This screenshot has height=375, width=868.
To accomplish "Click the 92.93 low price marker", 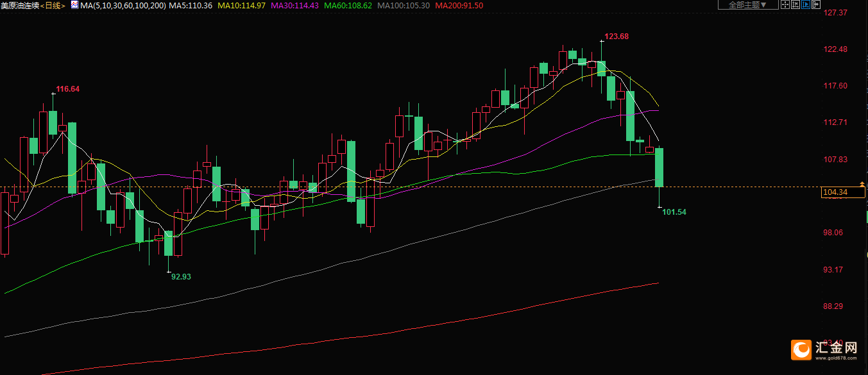I will (x=181, y=277).
